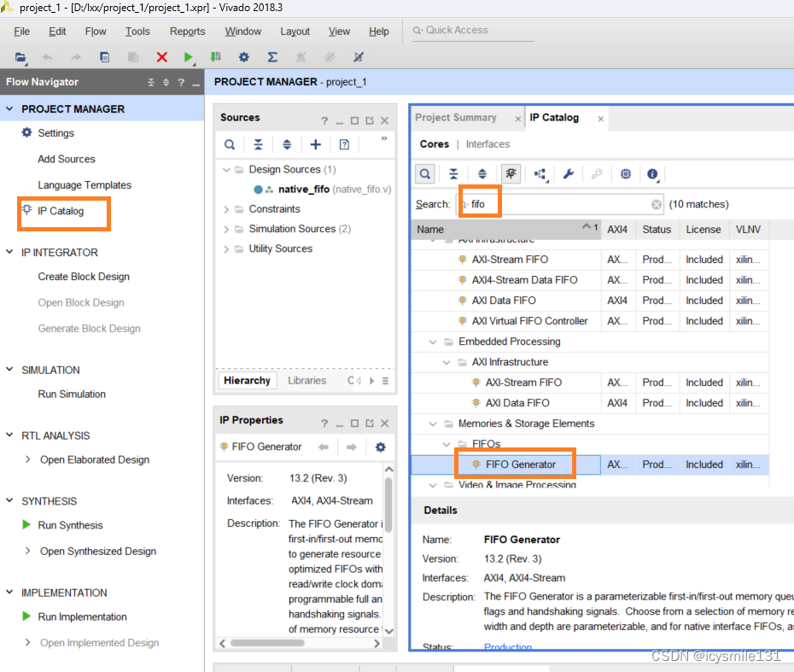
Task: Expand all in IP Catalog toolbar
Action: (x=482, y=174)
